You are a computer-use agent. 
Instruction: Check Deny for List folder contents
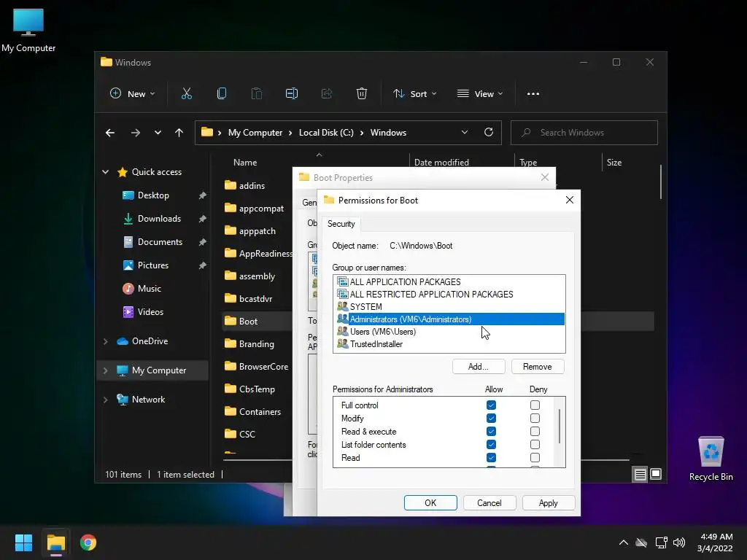(535, 444)
